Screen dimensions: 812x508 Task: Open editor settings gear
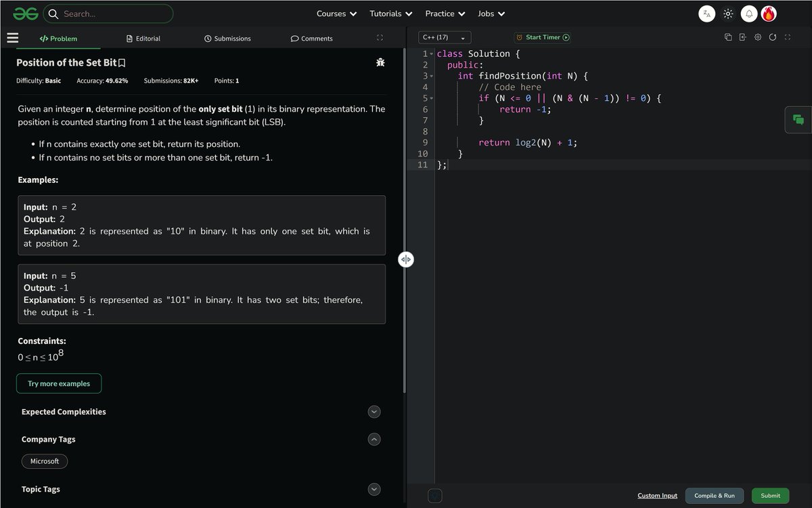point(758,37)
